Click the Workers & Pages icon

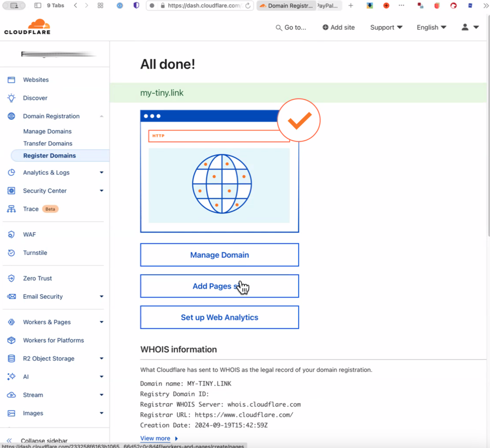[x=11, y=322]
